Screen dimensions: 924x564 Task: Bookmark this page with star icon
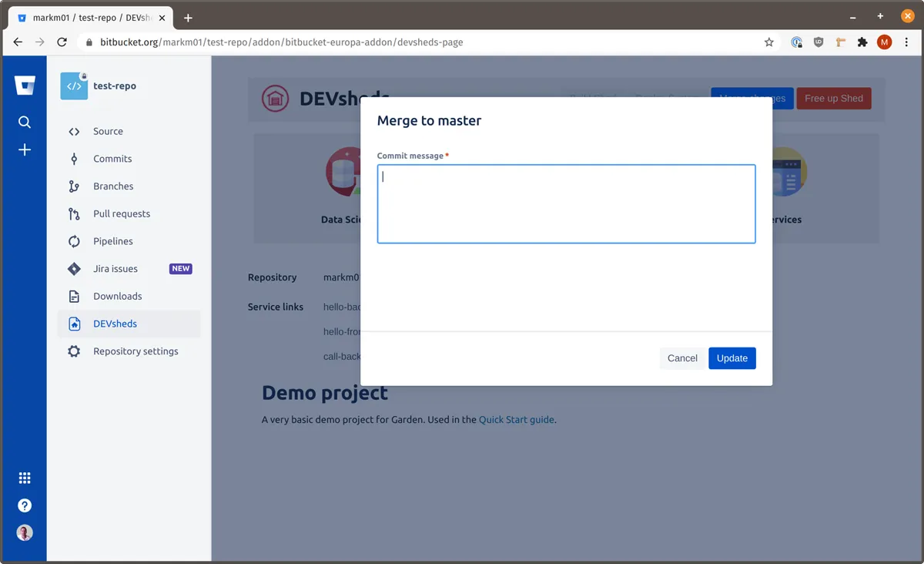pyautogui.click(x=768, y=42)
